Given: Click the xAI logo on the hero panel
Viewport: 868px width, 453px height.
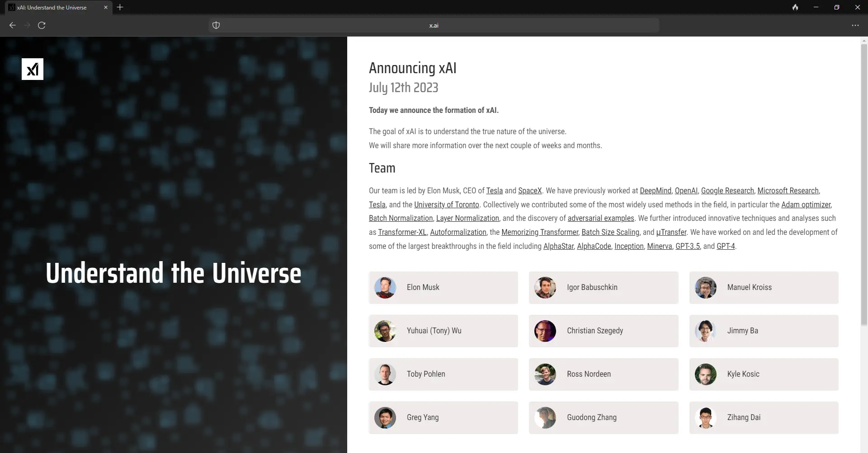Looking at the screenshot, I should pos(33,69).
